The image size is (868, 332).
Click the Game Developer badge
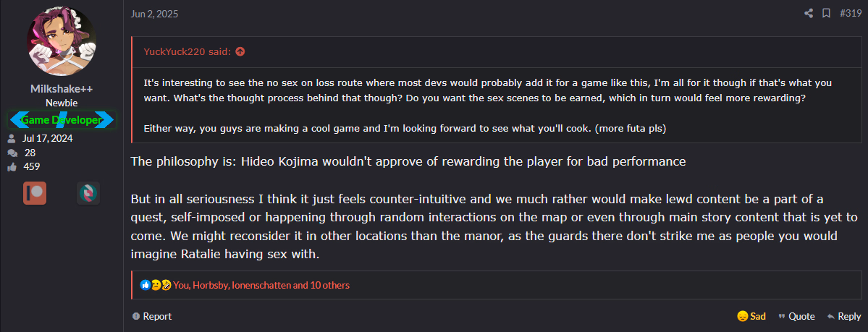click(61, 119)
